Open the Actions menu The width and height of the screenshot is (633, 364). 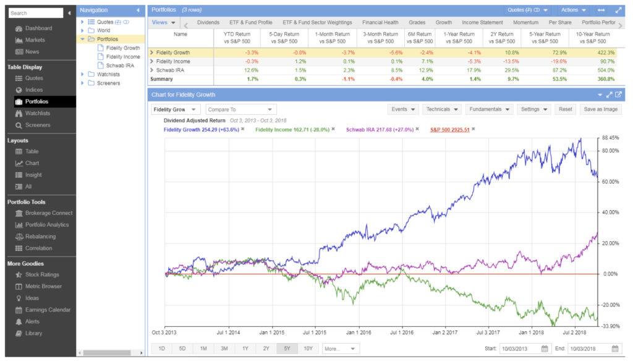tap(573, 10)
